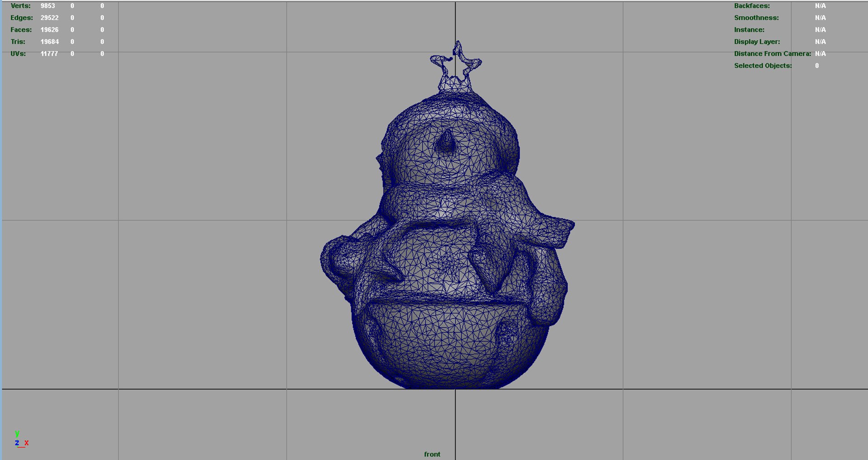Select the UVs: label in heads-up display
This screenshot has width=868, height=460.
18,53
